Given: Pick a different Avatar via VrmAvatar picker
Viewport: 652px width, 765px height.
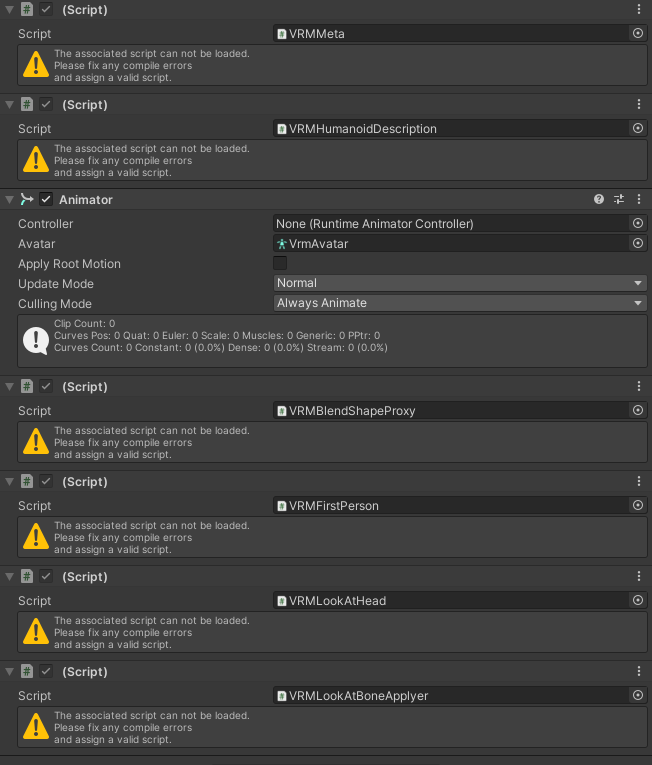Looking at the screenshot, I should (638, 244).
